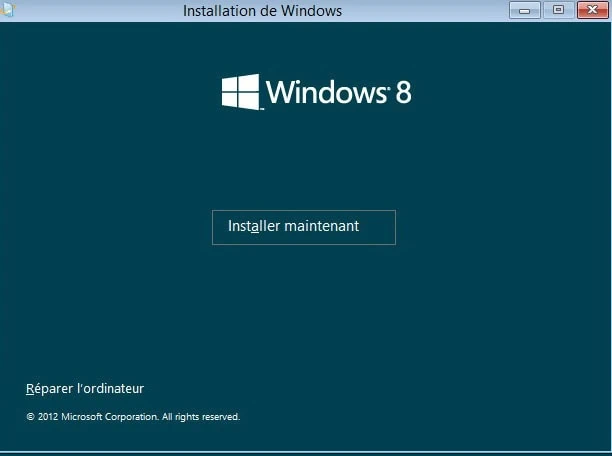Image resolution: width=612 pixels, height=456 pixels.
Task: Maximize the Installation de Windows window
Action: 558,10
